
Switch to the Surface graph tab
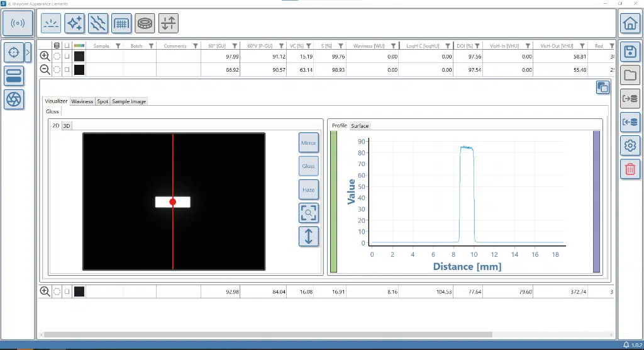[x=360, y=126]
